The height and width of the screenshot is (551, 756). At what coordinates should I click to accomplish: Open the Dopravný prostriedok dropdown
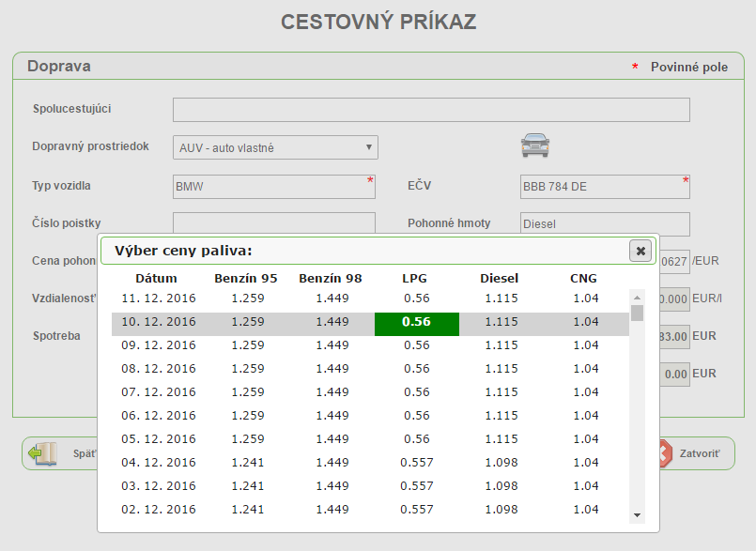coord(275,147)
